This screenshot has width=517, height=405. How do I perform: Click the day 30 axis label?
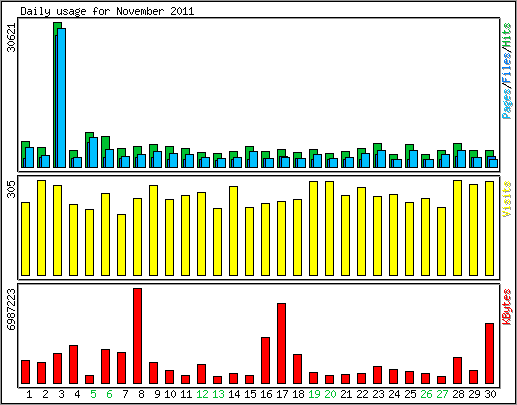pos(490,394)
